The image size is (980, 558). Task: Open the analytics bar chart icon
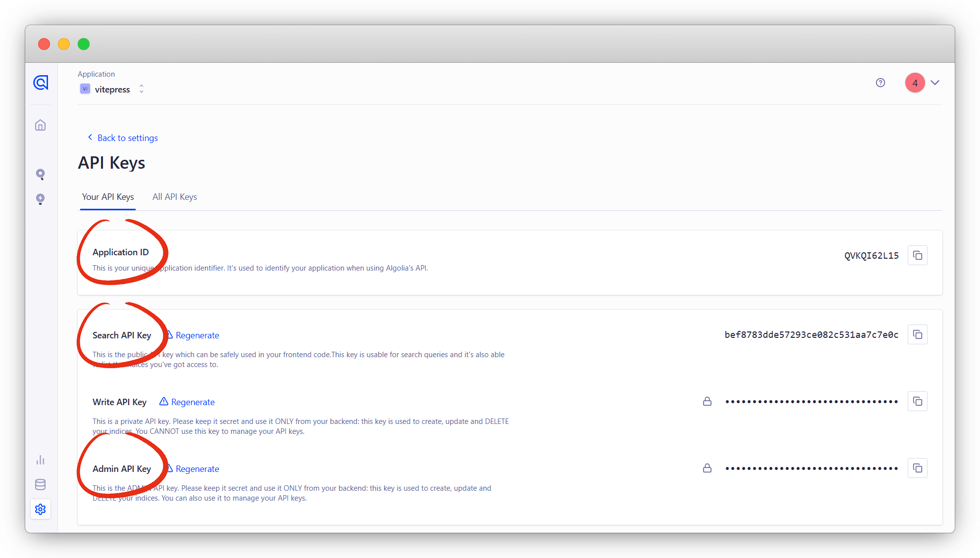pyautogui.click(x=41, y=460)
